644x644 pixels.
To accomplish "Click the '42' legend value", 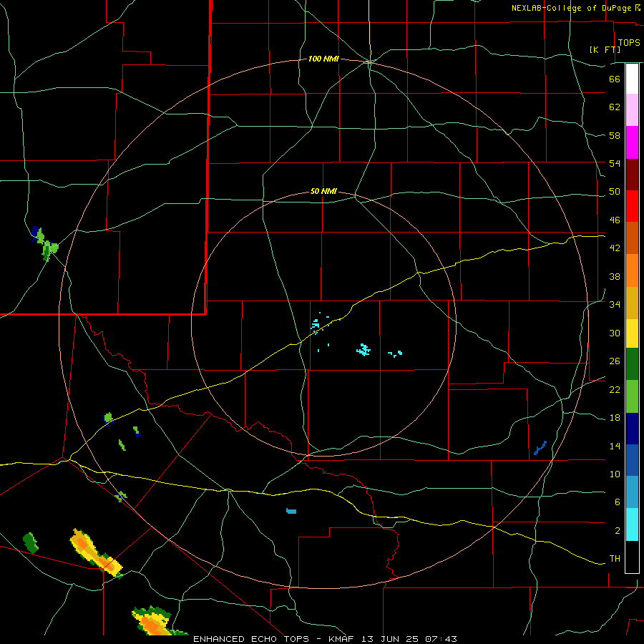I will pos(615,248).
